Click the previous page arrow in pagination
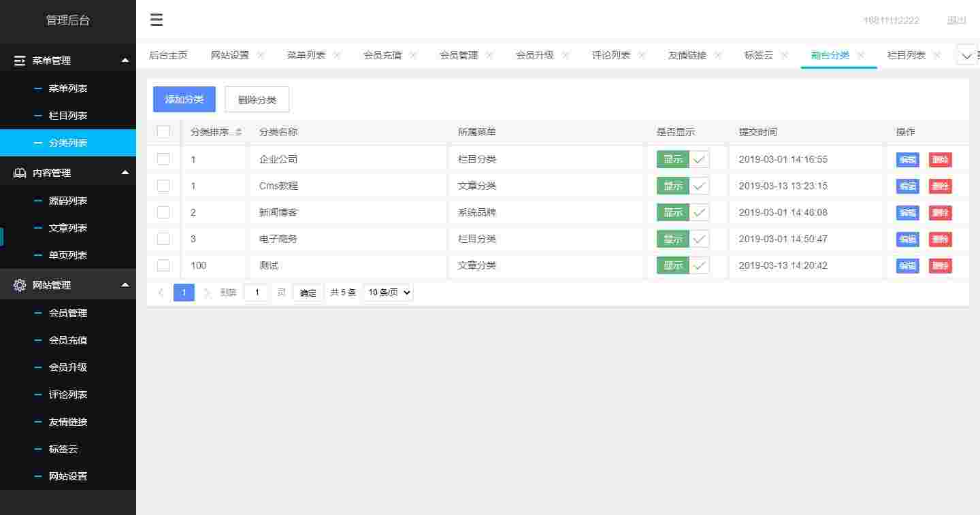 click(161, 292)
